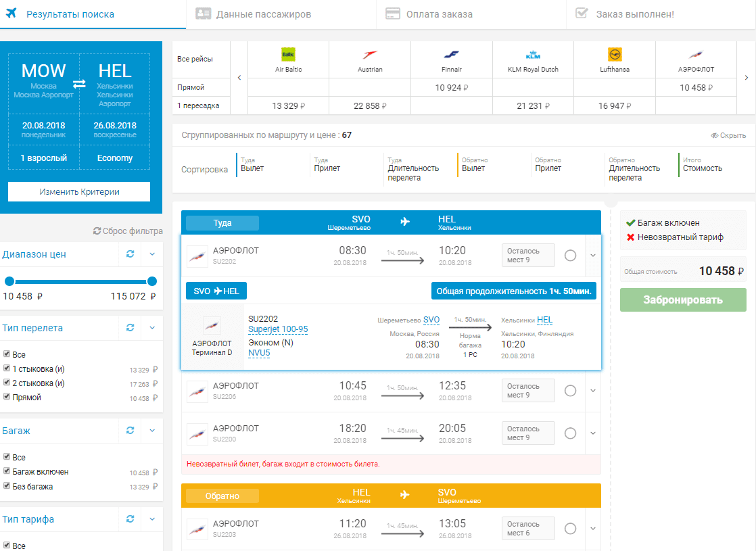Click Аэрофлот logo for flight SU2200
Screen dimensions: 756x551
197,433
